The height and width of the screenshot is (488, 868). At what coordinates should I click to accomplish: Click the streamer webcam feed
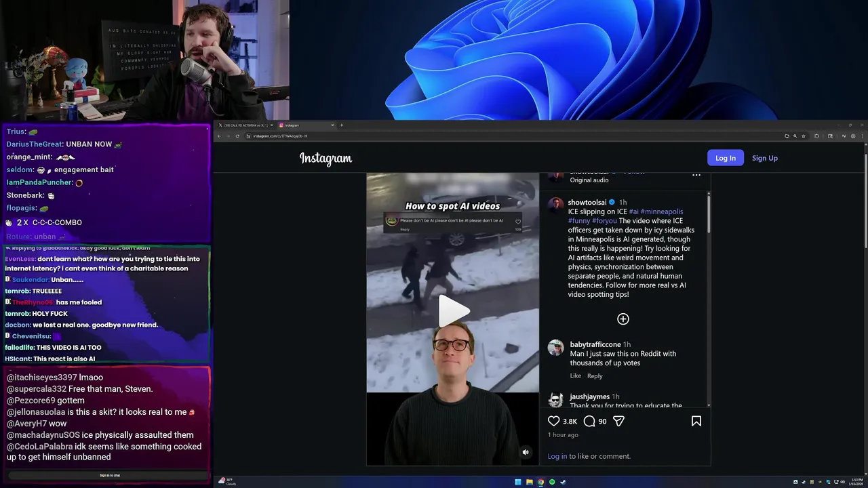(x=144, y=60)
